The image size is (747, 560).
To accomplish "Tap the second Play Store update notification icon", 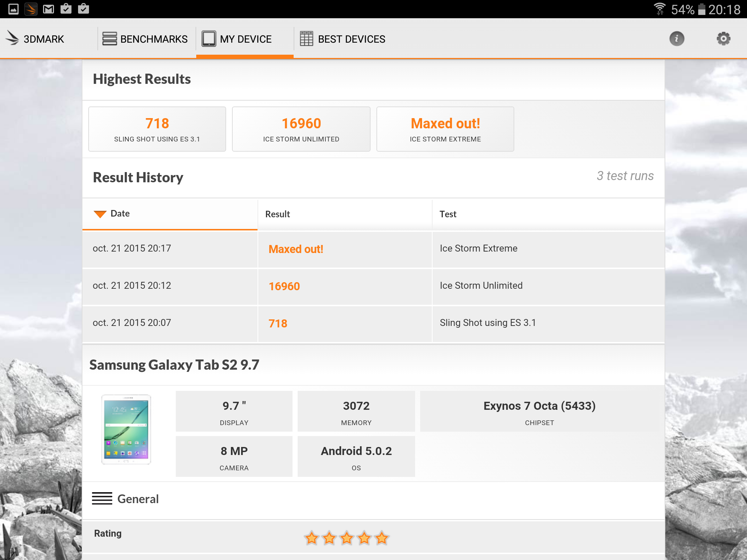I will (x=84, y=9).
